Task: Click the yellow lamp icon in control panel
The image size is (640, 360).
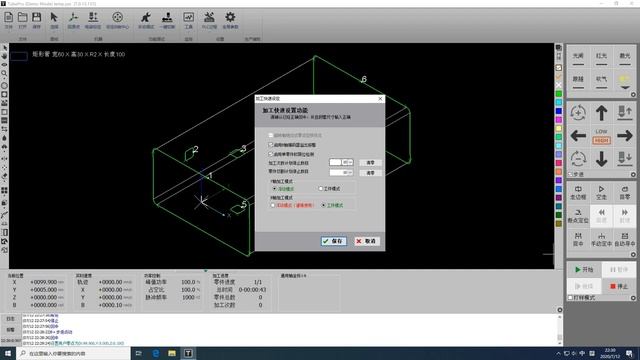Action: pyautogui.click(x=624, y=78)
